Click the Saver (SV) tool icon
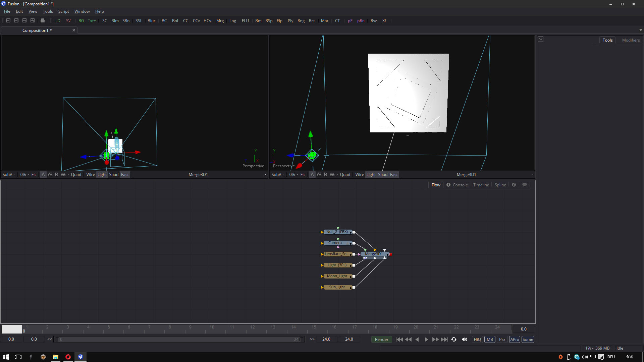 68,21
